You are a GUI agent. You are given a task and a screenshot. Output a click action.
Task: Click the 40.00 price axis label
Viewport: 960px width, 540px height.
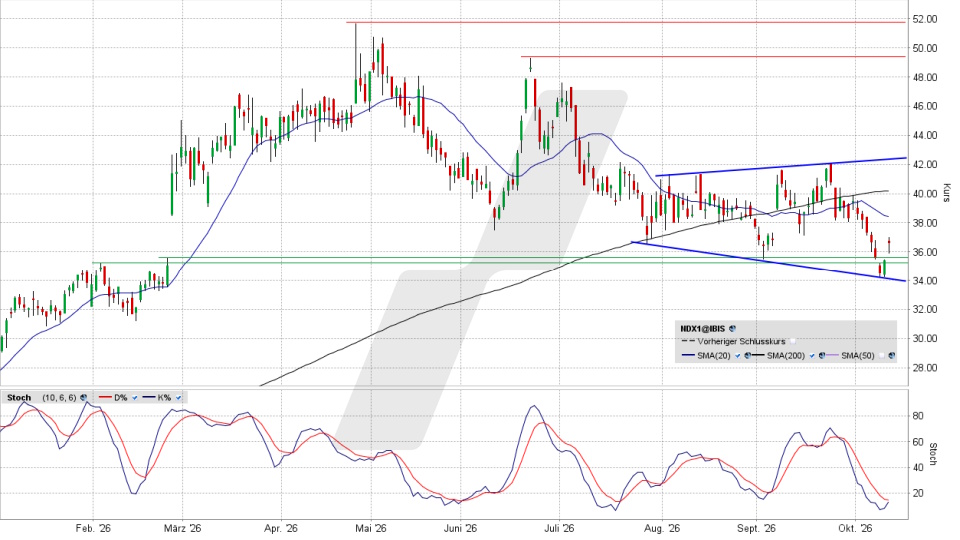tap(924, 194)
